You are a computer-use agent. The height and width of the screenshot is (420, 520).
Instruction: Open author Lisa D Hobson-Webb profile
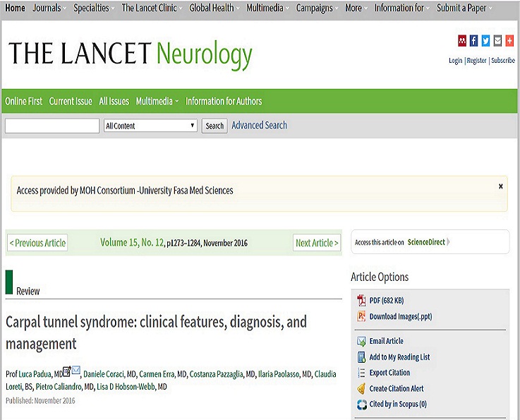(x=126, y=387)
